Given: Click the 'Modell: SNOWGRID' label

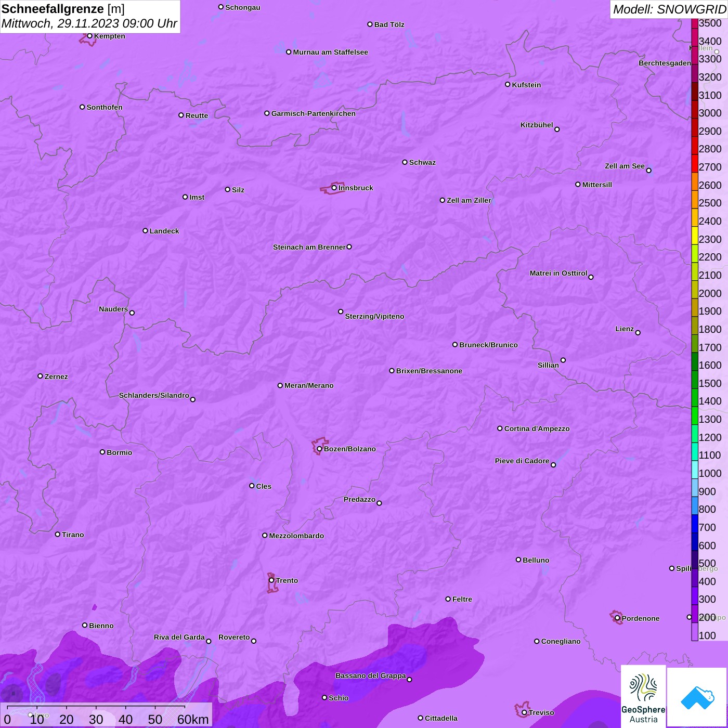Looking at the screenshot, I should click(669, 9).
